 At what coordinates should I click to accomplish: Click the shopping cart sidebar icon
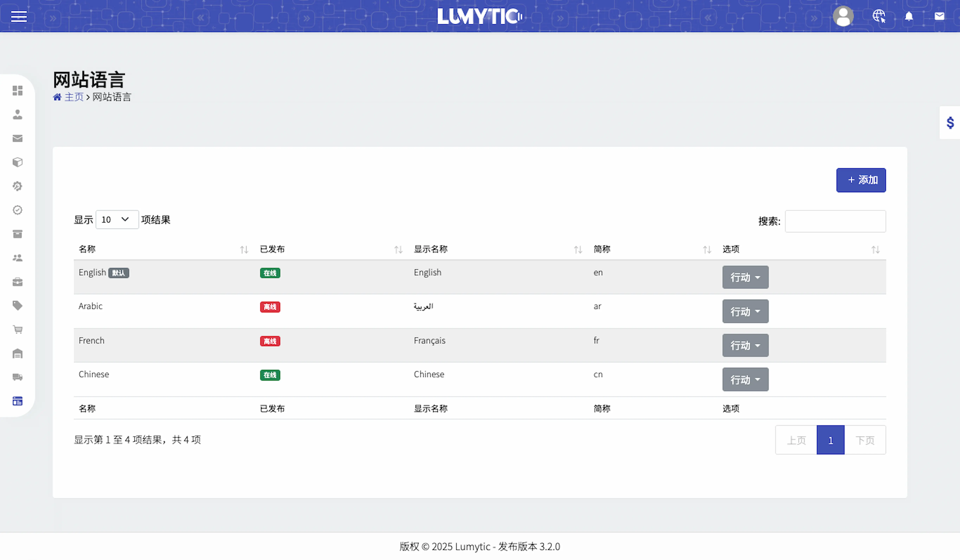click(18, 330)
